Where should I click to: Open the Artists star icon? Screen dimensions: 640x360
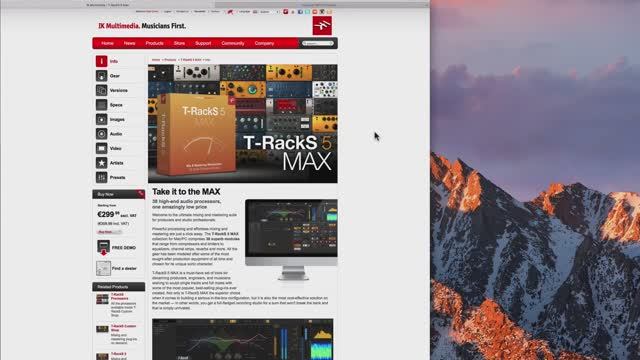[102, 163]
